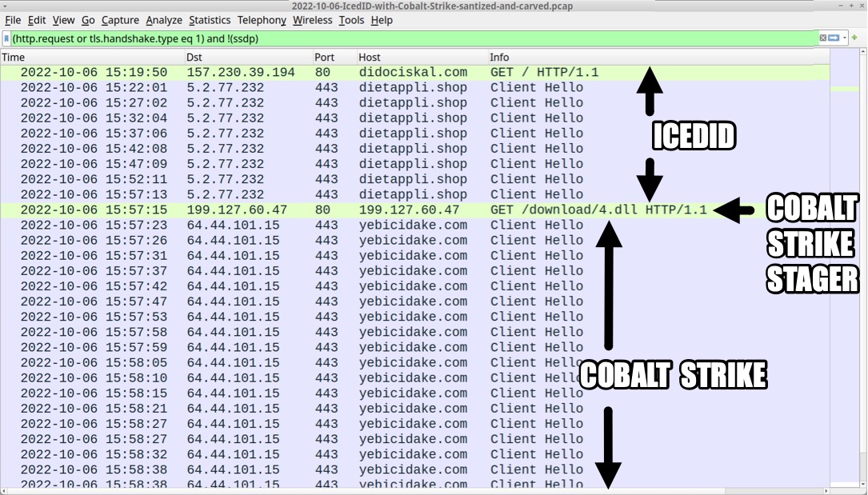
Task: Select the dietappli.shop packet at 15:32:04
Action: click(x=414, y=118)
